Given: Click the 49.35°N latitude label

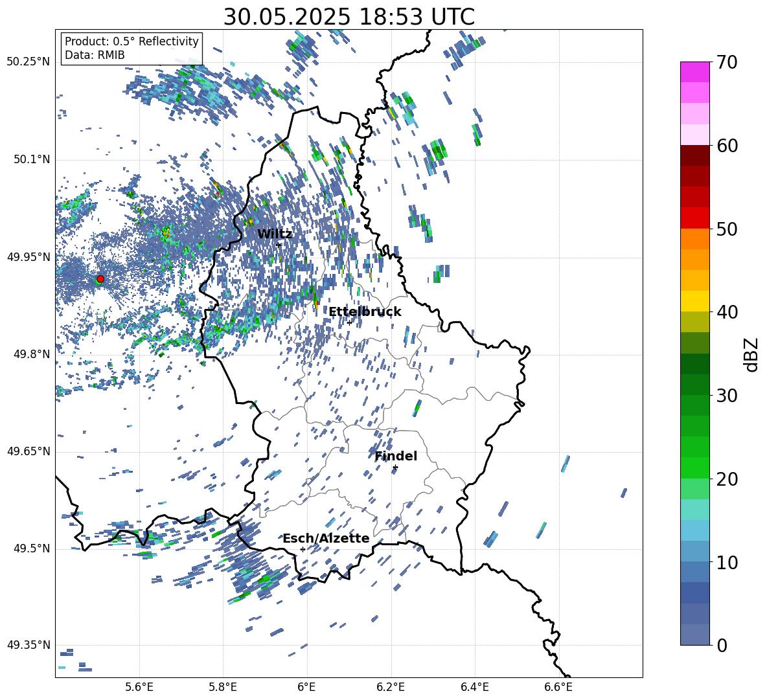Looking at the screenshot, I should tap(29, 645).
